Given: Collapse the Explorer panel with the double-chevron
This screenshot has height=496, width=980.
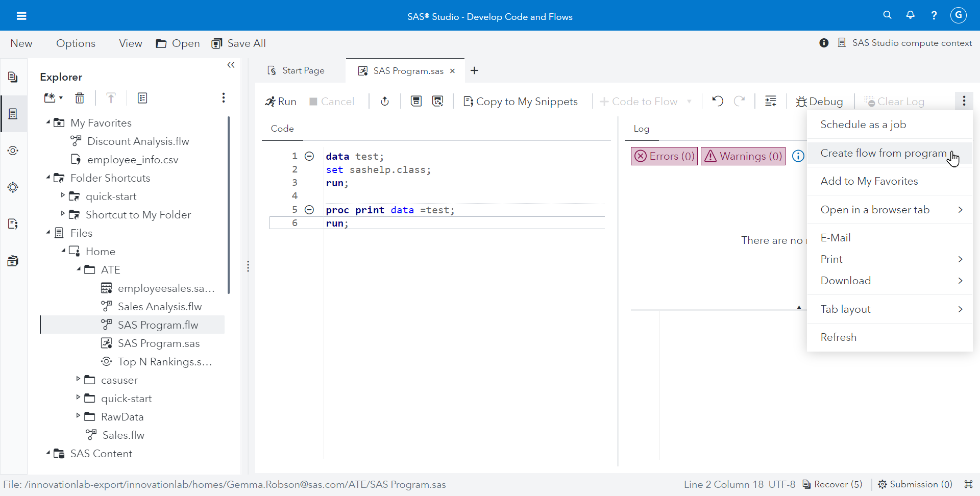Looking at the screenshot, I should pyautogui.click(x=231, y=65).
